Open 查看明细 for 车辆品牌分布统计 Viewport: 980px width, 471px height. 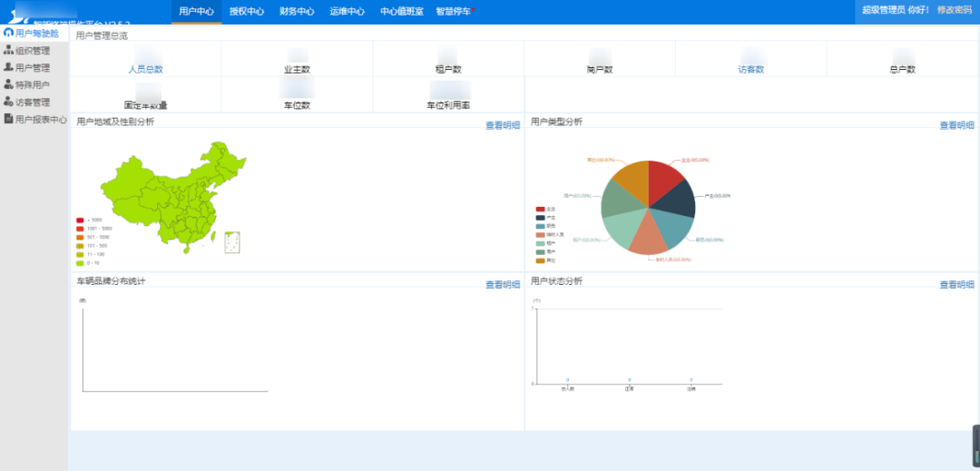point(503,285)
